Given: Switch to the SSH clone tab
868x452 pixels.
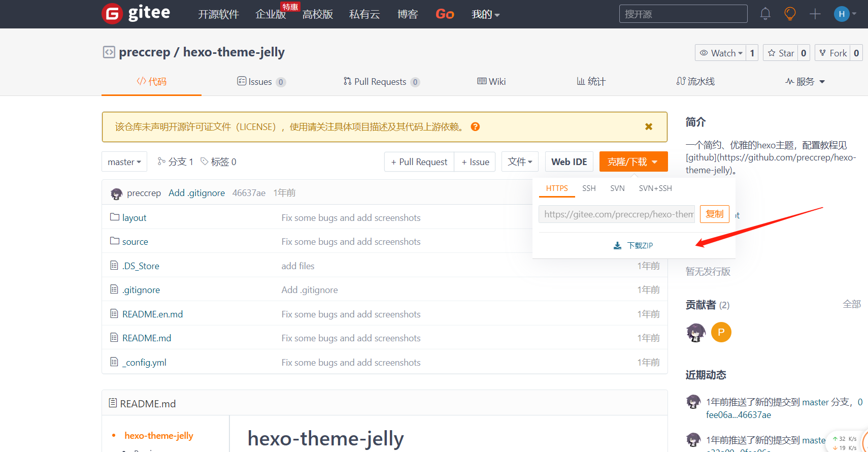Looking at the screenshot, I should (589, 188).
